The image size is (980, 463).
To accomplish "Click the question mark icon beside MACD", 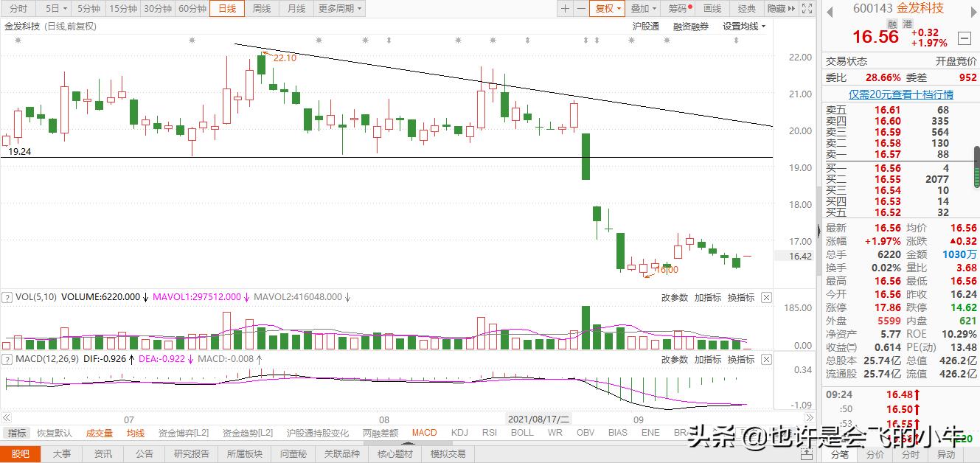I will (x=6, y=359).
